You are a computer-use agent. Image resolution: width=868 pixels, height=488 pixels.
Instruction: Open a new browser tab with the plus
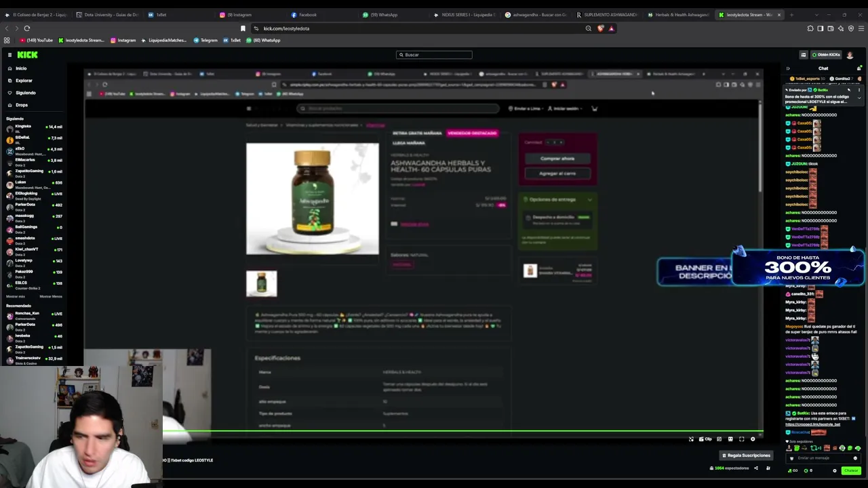[791, 15]
